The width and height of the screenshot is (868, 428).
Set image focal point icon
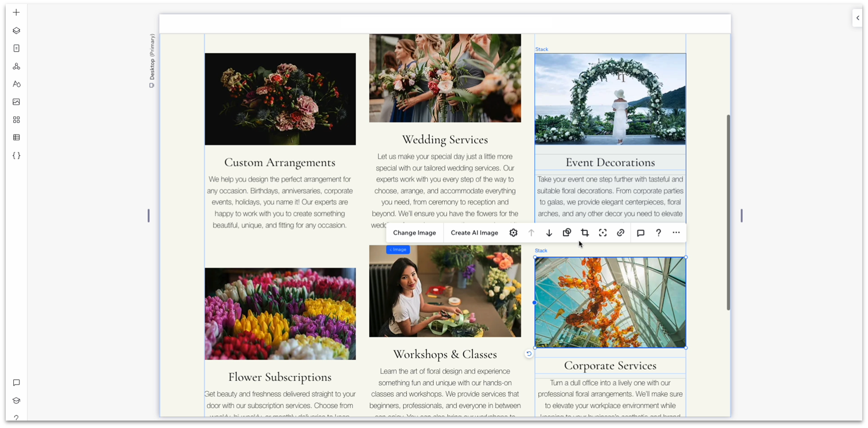tap(603, 233)
